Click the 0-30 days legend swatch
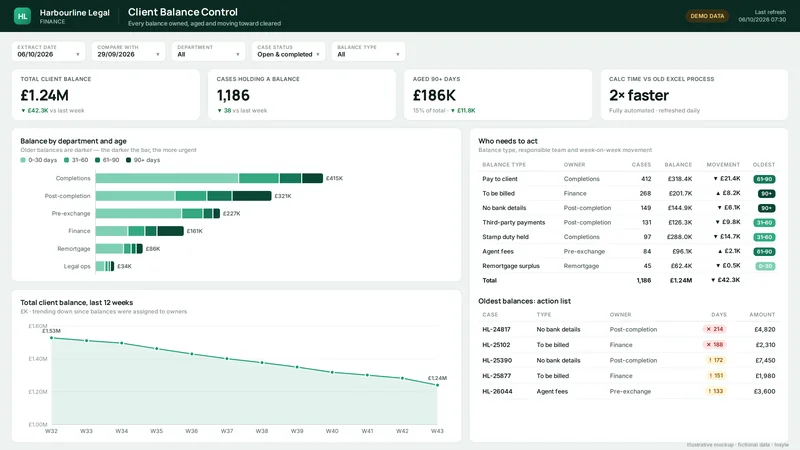 tap(23, 160)
